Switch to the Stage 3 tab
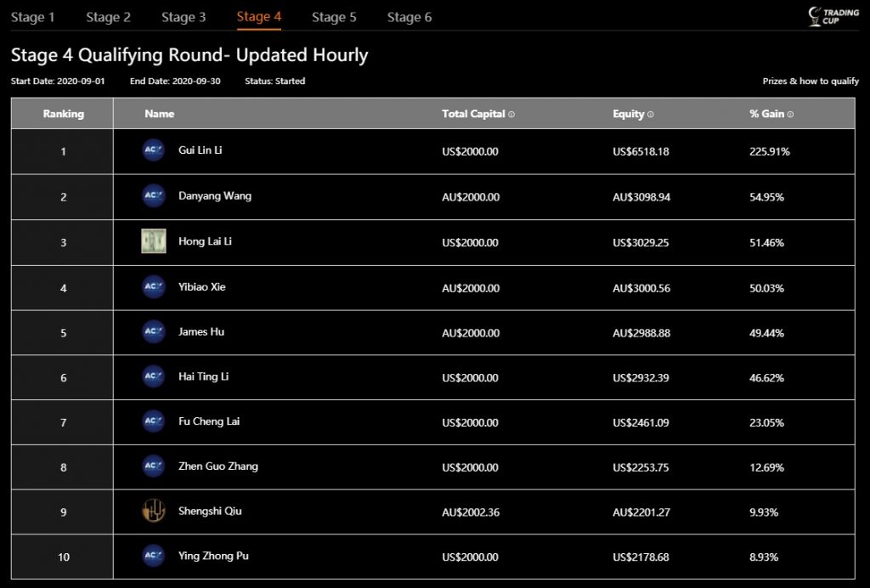This screenshot has height=588, width=870. click(x=184, y=17)
